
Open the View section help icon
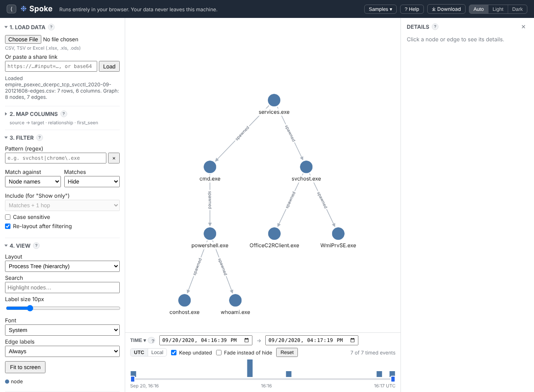[36, 246]
